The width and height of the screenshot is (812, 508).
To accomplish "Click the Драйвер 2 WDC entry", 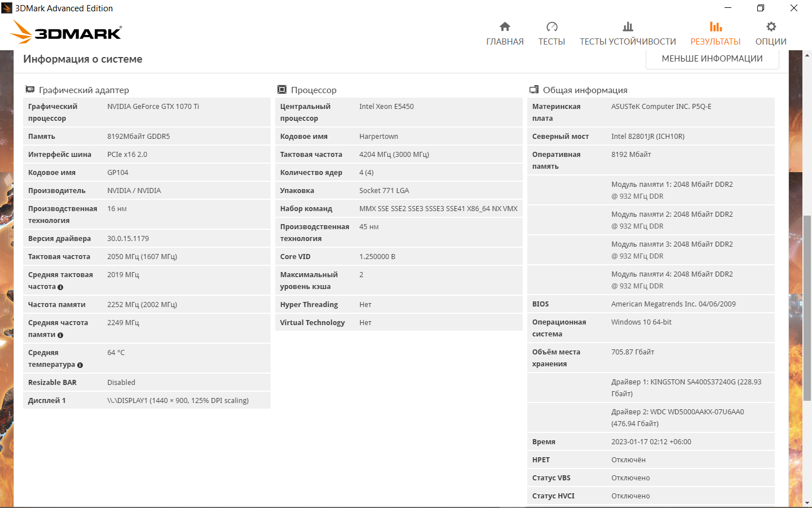I will click(x=678, y=418).
